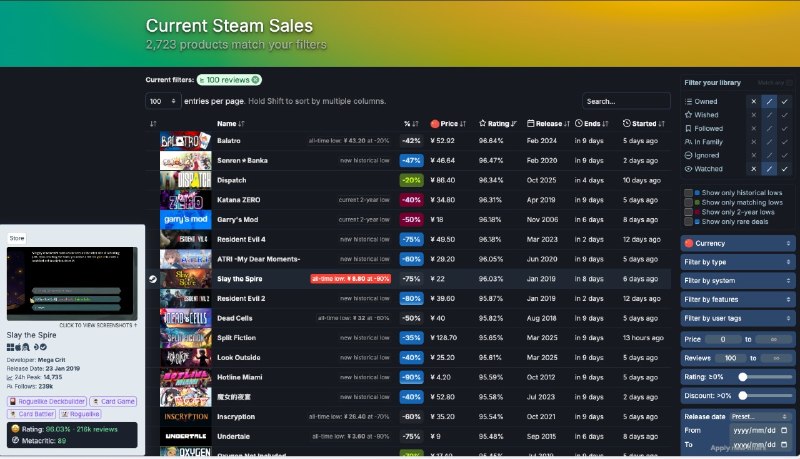The height and width of the screenshot is (459, 800).
Task: Enable Show only rare deals
Action: 688,222
